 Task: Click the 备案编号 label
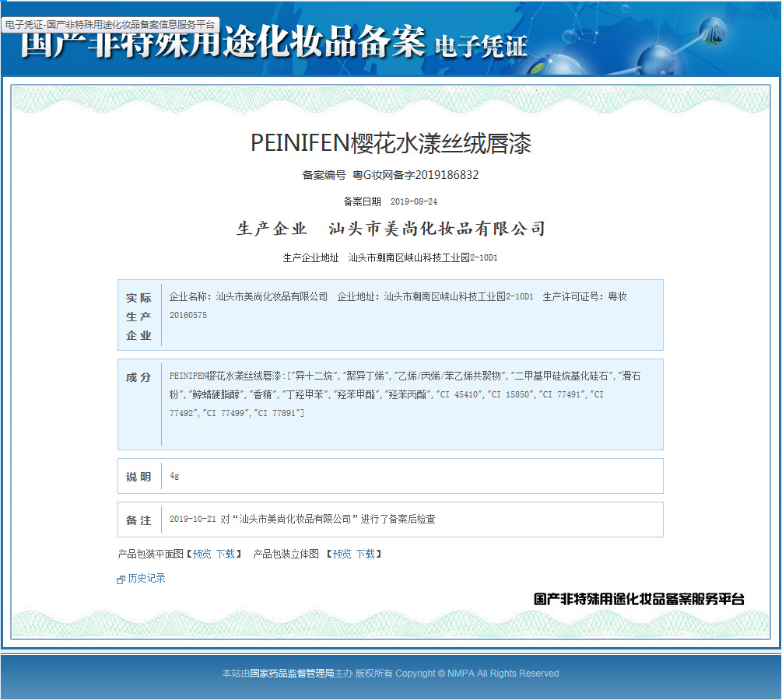coord(324,175)
